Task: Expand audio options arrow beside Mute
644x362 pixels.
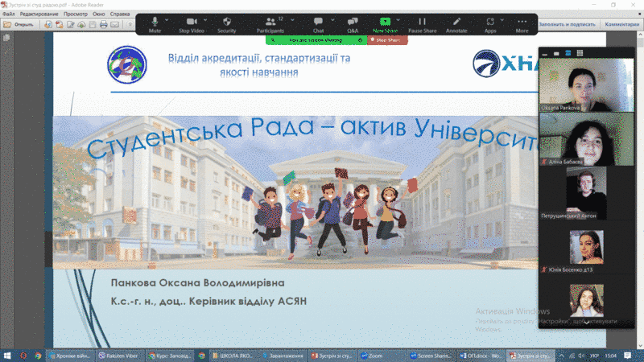Action: (167, 19)
